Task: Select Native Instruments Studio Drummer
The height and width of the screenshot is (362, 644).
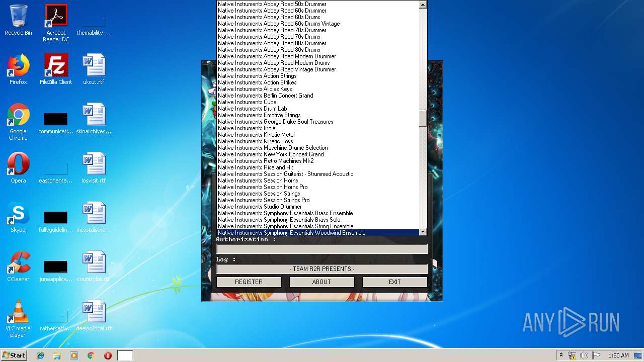Action: pyautogui.click(x=317, y=207)
